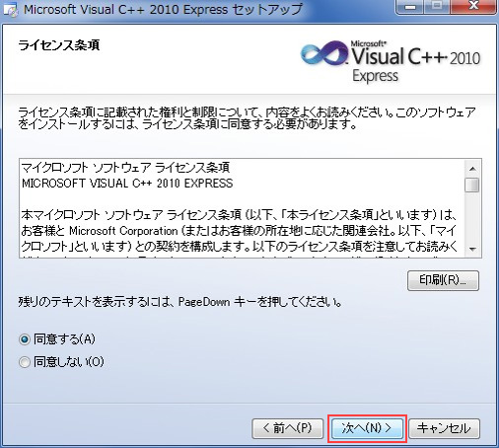Click the disabled maximize window button

tap(437, 7)
